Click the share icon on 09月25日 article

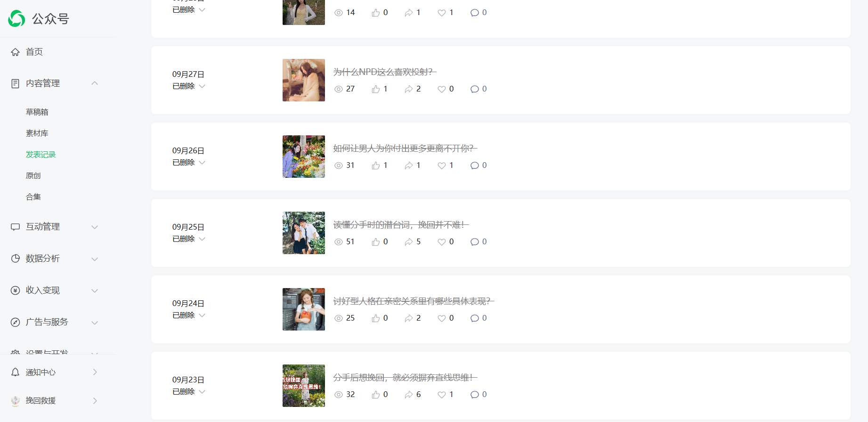[x=408, y=242]
